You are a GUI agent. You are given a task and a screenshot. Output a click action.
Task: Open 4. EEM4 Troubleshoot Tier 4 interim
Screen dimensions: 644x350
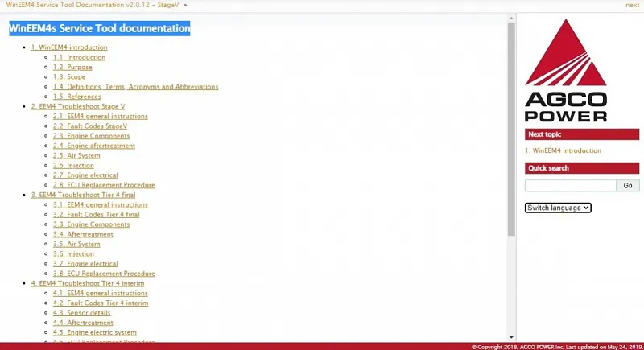[88, 283]
